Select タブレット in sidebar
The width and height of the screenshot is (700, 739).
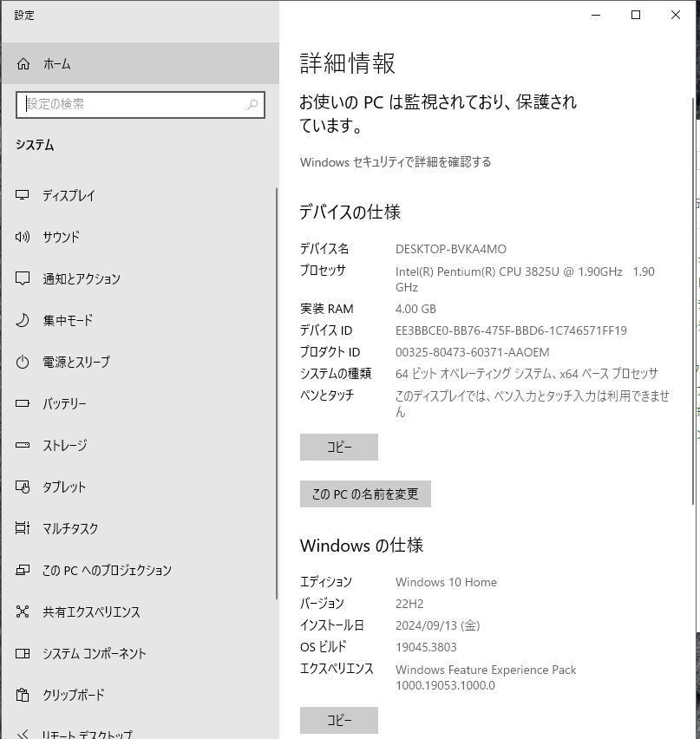139,487
